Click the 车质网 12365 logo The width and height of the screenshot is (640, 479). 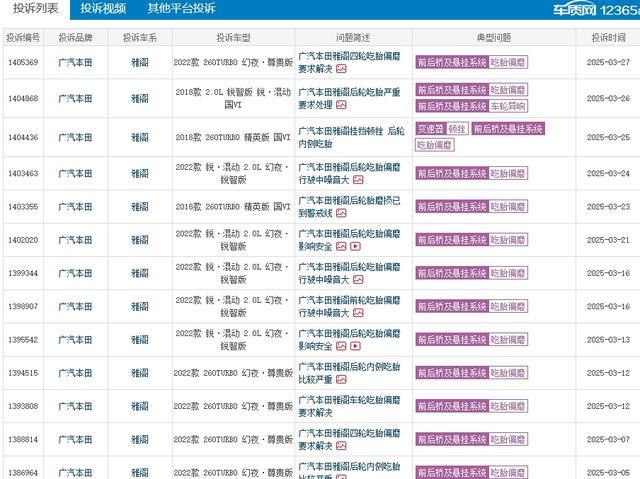[596, 10]
